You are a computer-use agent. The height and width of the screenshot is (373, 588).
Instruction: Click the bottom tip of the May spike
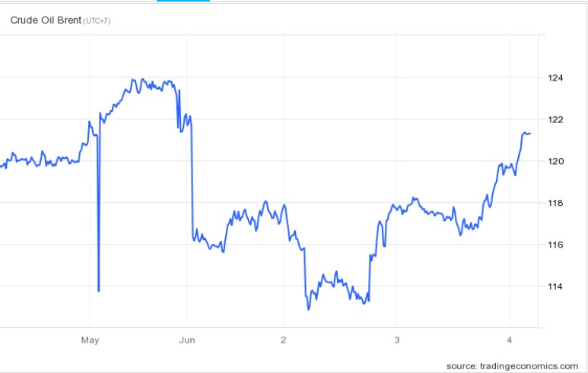pyautogui.click(x=99, y=290)
